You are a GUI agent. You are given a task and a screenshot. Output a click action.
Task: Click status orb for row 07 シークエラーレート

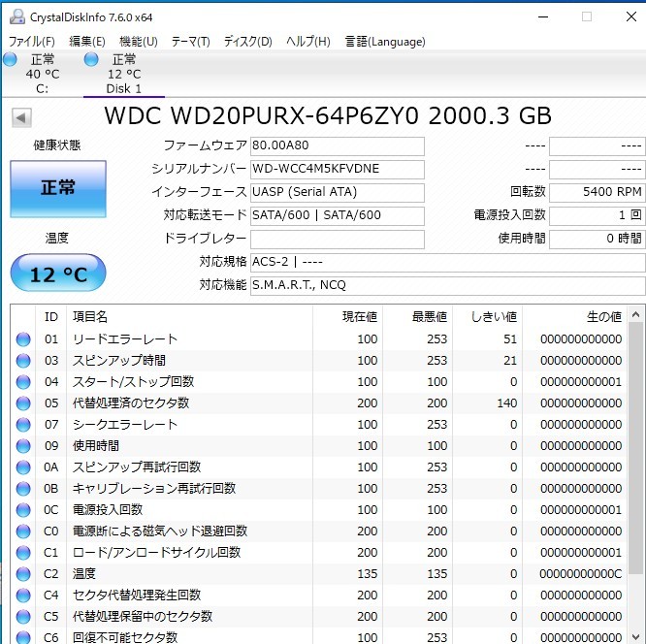point(23,425)
